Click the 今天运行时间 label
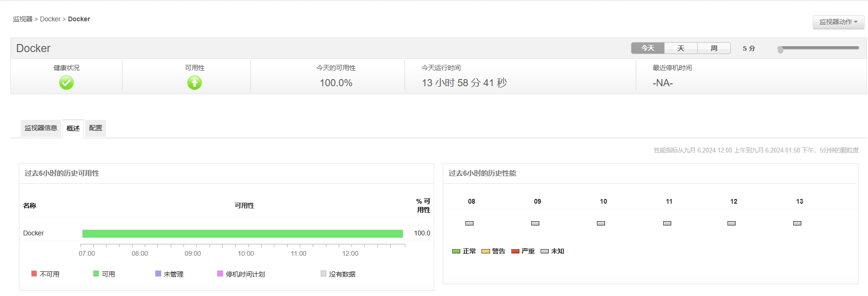Screen dimensions: 868x296 coord(441,68)
